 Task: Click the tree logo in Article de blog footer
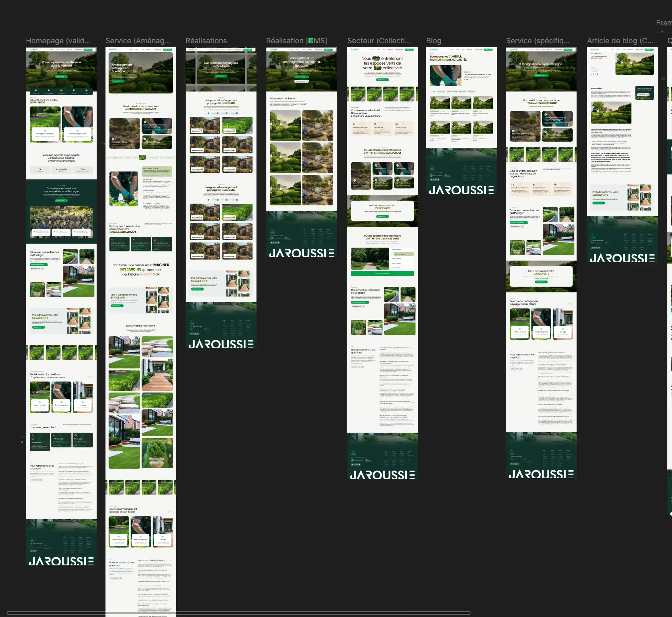pyautogui.click(x=593, y=236)
